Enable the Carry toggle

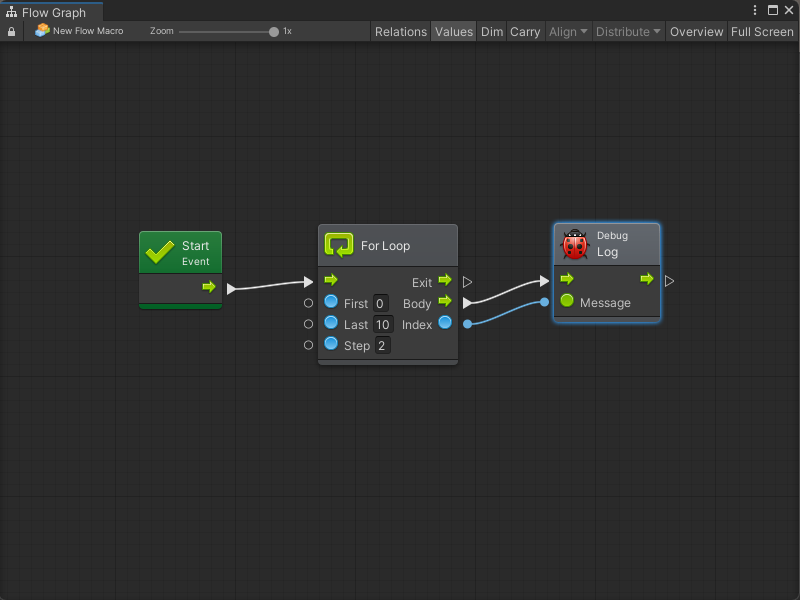(x=525, y=31)
